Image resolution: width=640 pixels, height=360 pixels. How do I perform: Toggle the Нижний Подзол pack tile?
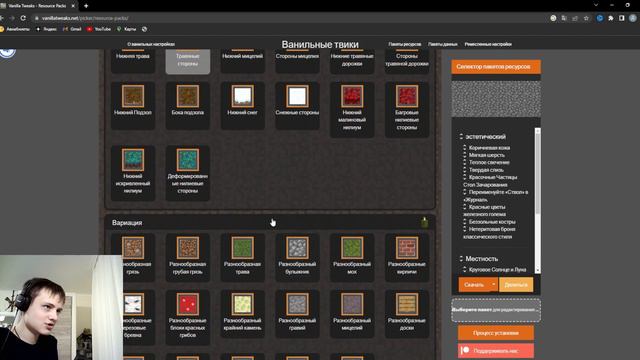(133, 105)
